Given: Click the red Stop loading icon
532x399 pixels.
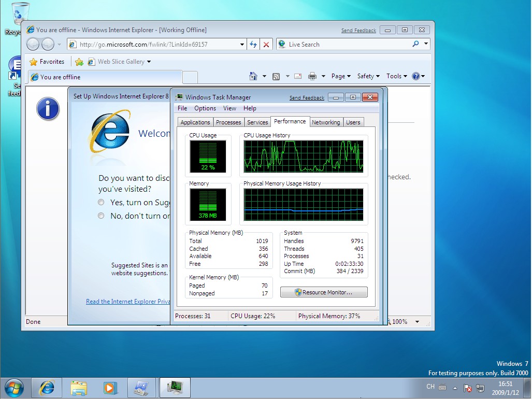Looking at the screenshot, I should 266,44.
